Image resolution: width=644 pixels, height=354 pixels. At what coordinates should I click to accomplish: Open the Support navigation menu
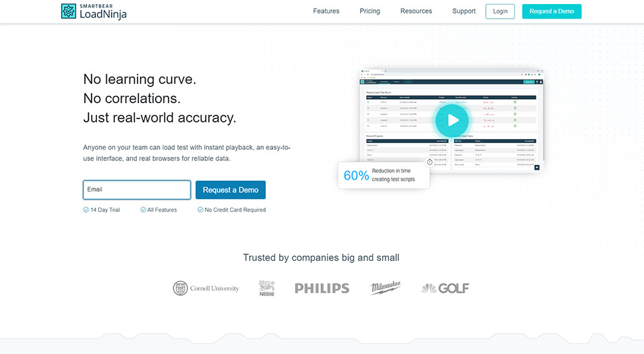click(464, 11)
